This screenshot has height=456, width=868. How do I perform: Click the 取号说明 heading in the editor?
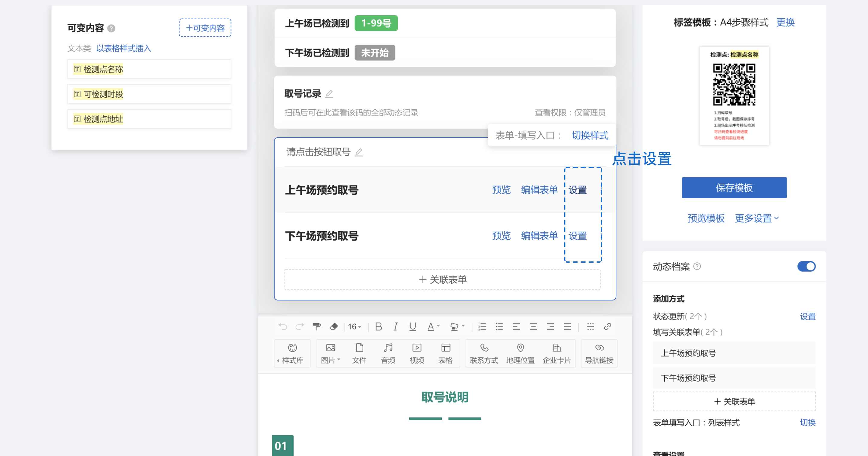coord(445,397)
